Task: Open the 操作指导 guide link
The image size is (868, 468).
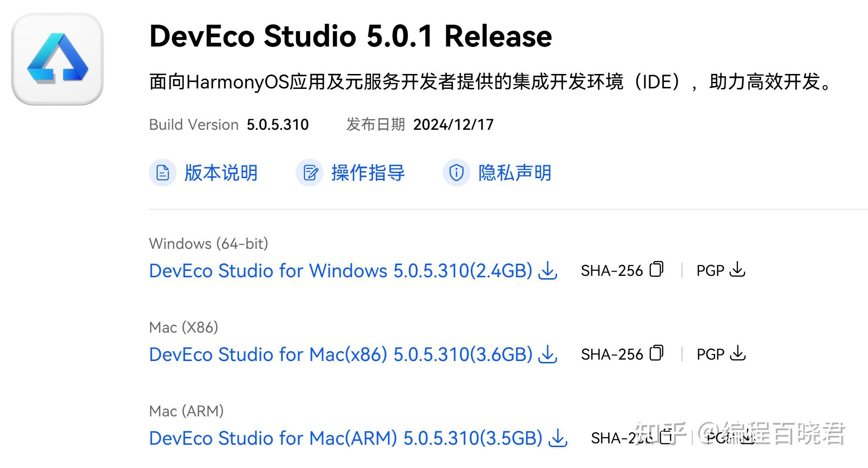Action: [x=368, y=173]
